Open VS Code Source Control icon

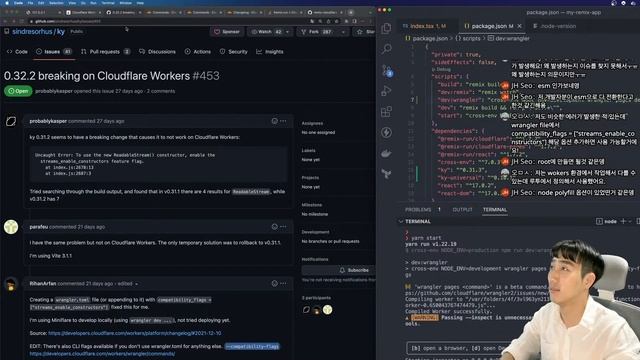(x=387, y=70)
